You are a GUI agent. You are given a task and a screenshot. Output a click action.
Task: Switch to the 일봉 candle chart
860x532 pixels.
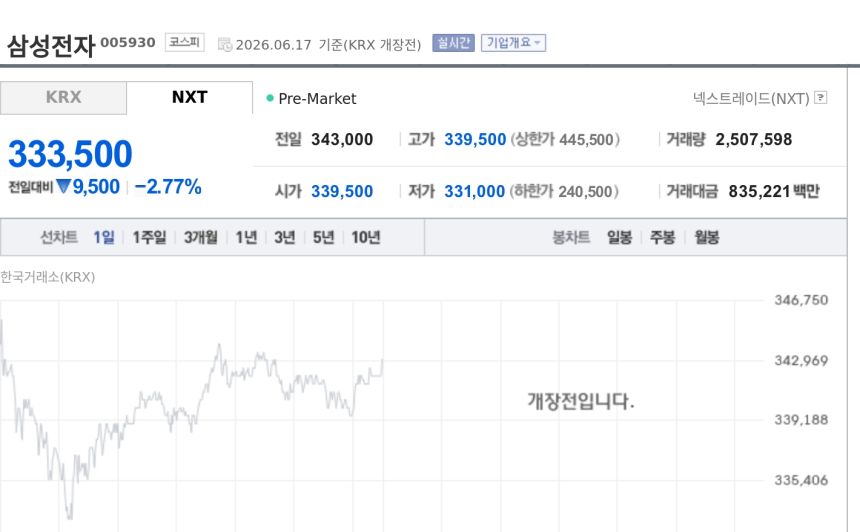619,237
